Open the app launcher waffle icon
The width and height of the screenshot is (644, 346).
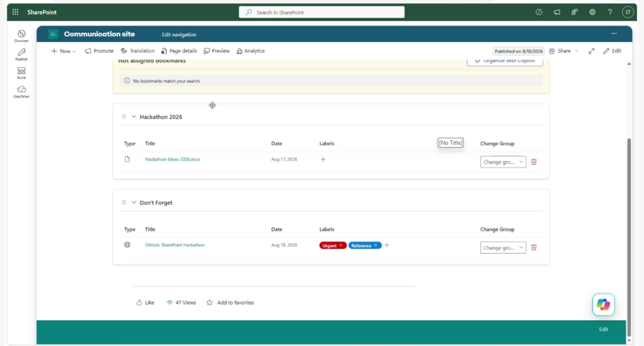pyautogui.click(x=15, y=12)
